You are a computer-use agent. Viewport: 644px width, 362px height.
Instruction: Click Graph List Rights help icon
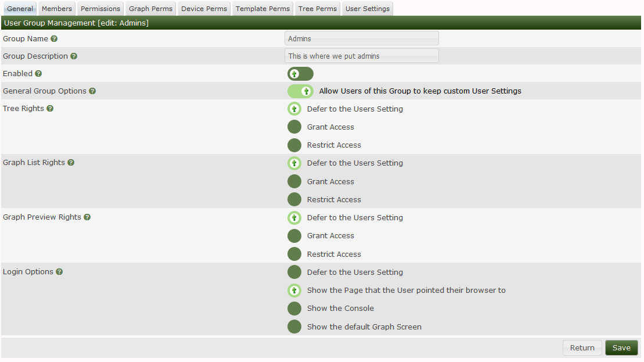tap(71, 163)
